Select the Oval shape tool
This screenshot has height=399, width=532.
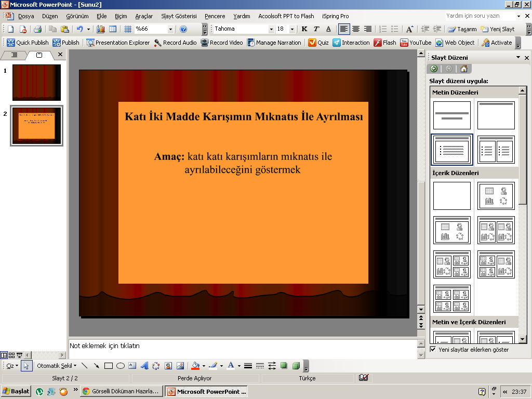(x=121, y=366)
